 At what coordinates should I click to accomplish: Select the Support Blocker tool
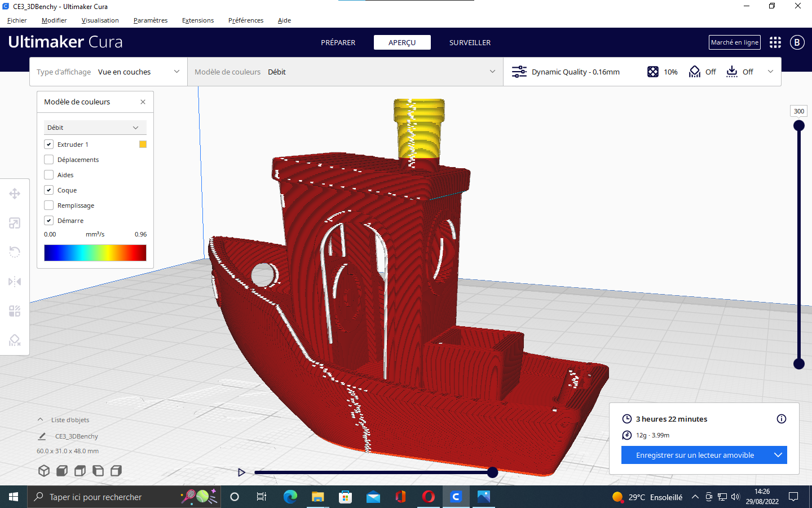[x=15, y=340]
